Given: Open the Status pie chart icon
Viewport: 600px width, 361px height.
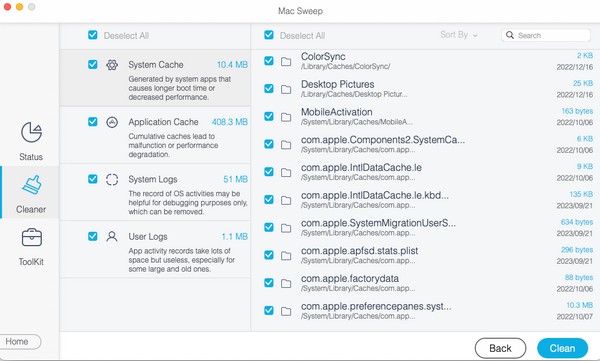Looking at the screenshot, I should [31, 132].
